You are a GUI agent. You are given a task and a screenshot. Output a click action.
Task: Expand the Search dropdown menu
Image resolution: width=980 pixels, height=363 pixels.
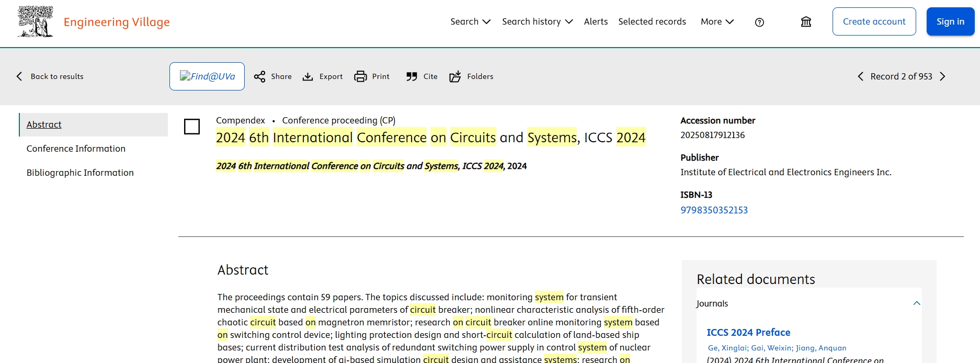click(470, 21)
